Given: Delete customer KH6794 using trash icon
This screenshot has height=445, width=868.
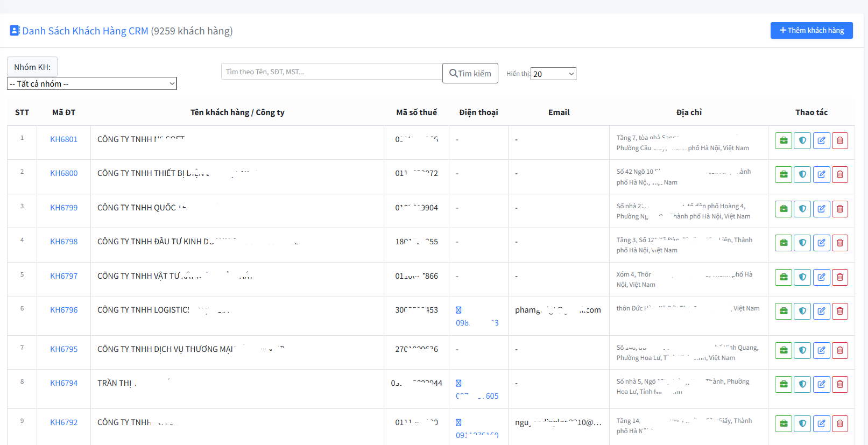Looking at the screenshot, I should tap(840, 384).
